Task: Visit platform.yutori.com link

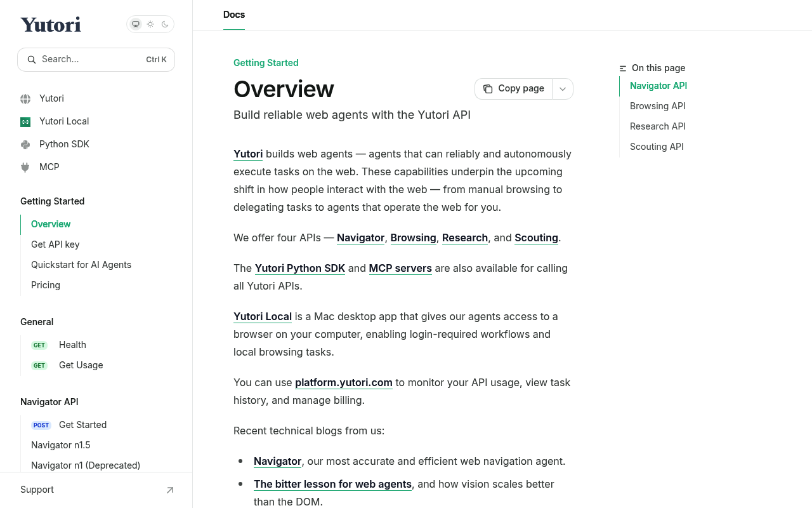Action: pyautogui.click(x=344, y=382)
